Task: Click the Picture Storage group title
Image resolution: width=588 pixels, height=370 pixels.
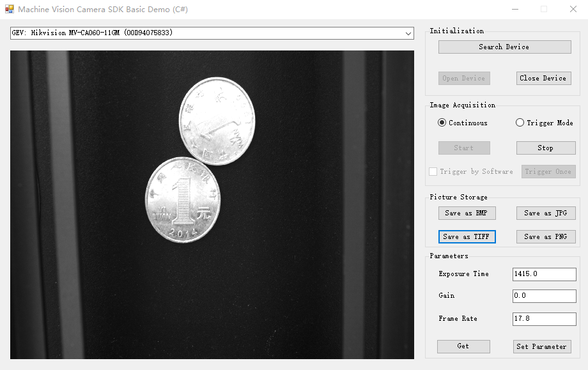Action: pos(458,197)
